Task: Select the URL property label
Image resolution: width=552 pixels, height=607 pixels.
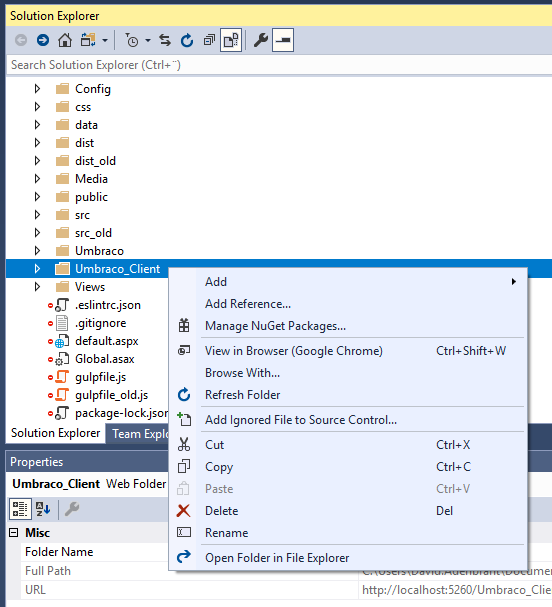Action: (35, 590)
